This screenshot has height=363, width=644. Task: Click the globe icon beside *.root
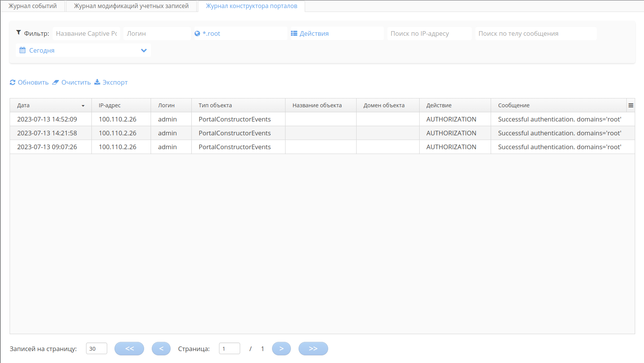pyautogui.click(x=197, y=33)
